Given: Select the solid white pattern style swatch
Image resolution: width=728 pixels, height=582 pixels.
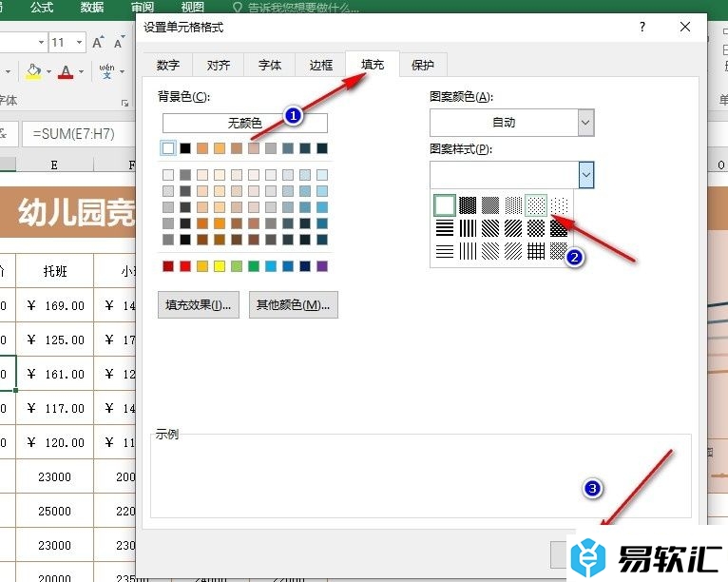Looking at the screenshot, I should pos(445,204).
